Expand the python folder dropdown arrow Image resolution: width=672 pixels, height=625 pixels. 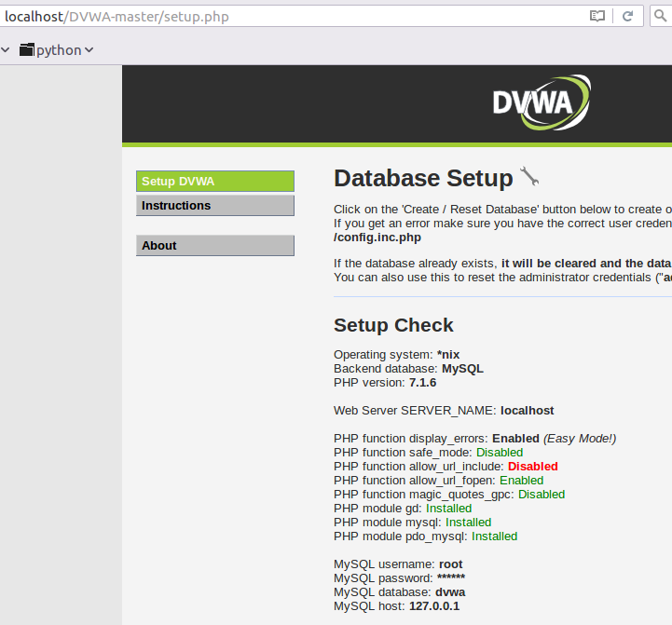(x=89, y=50)
